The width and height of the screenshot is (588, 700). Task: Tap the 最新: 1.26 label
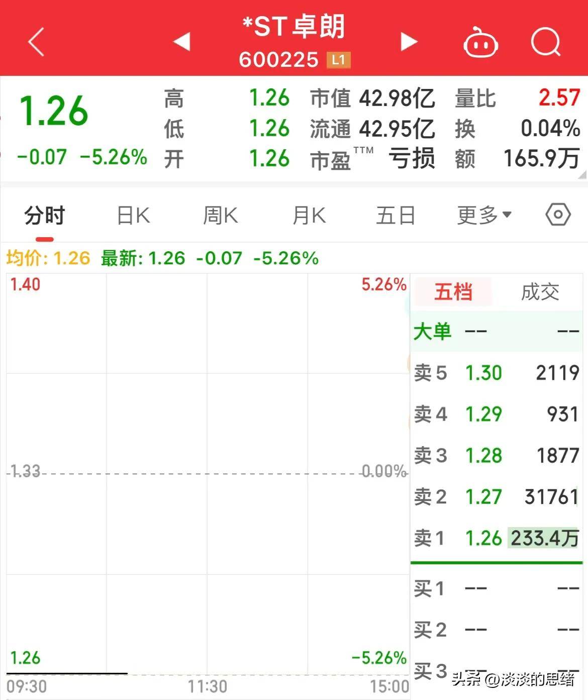pyautogui.click(x=143, y=258)
